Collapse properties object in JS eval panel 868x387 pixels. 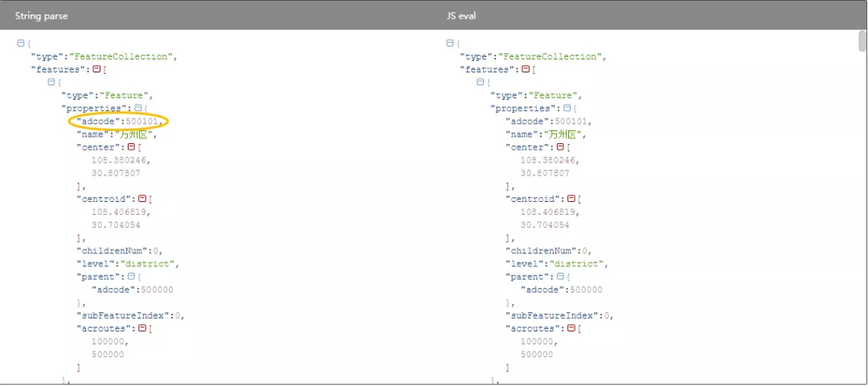click(567, 108)
